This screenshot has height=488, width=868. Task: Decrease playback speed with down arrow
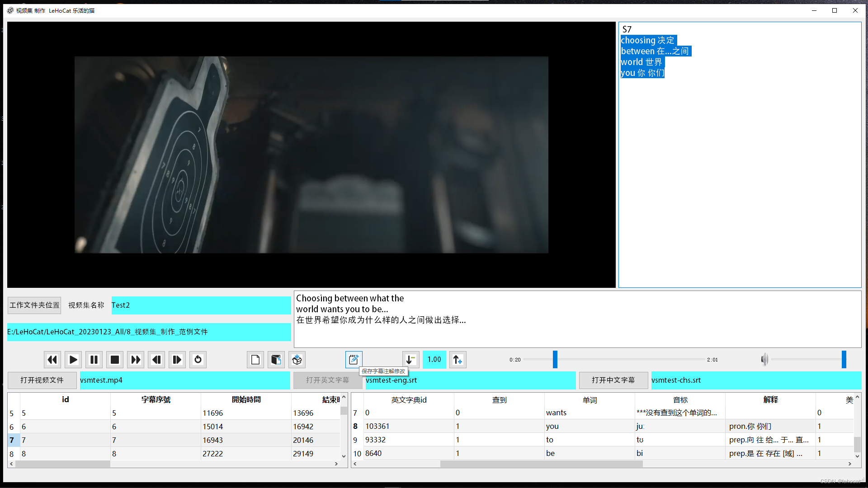410,360
